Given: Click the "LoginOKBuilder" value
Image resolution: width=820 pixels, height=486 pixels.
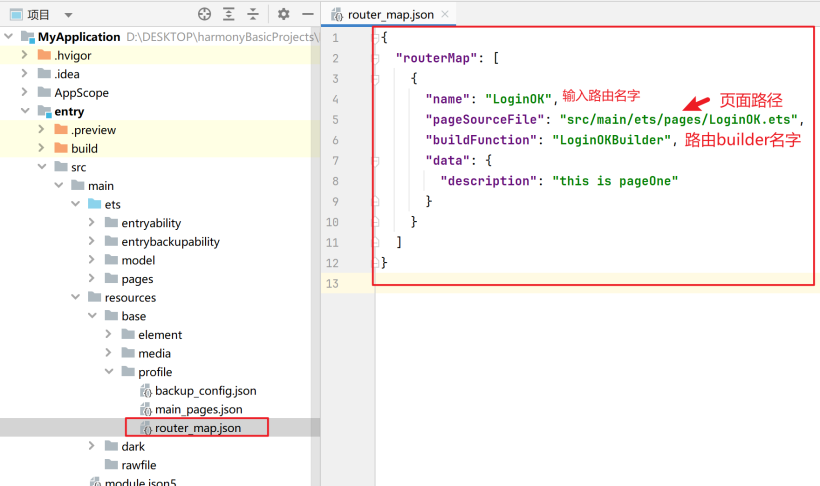Looking at the screenshot, I should tap(611, 140).
